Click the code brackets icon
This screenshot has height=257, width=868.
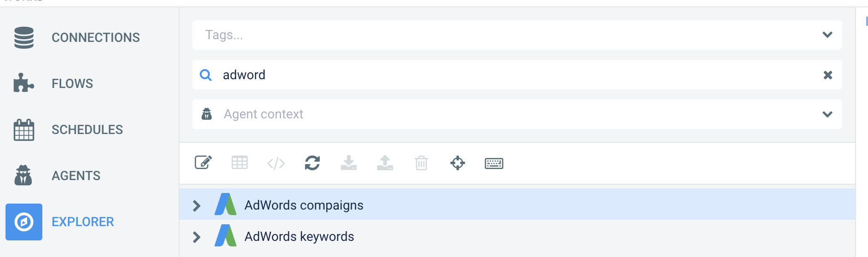[276, 163]
